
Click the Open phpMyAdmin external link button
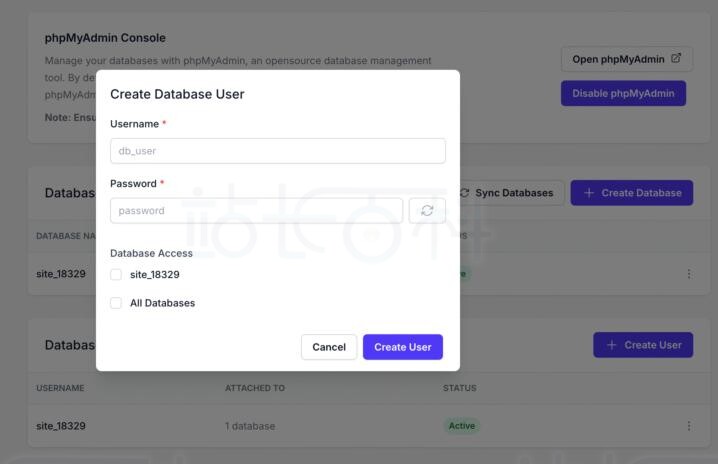626,59
